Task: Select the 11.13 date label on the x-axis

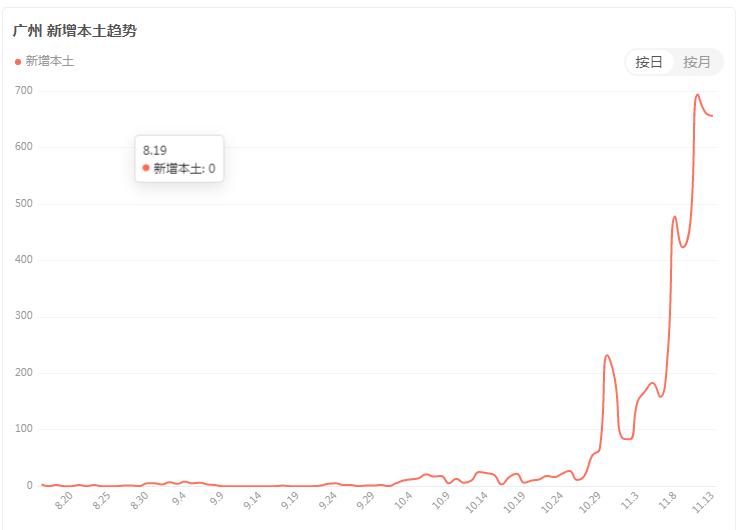Action: pos(705,500)
